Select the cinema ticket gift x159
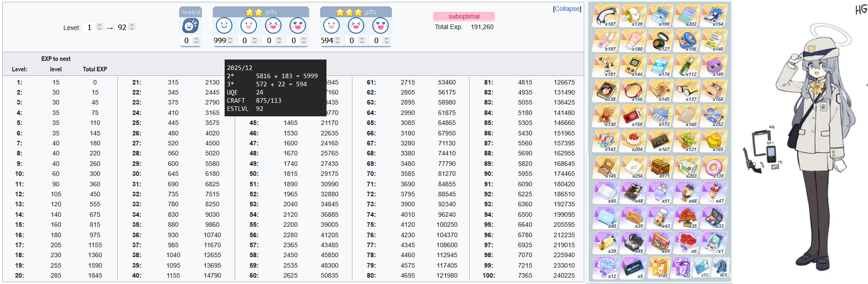The width and height of the screenshot is (868, 284). coord(633,116)
